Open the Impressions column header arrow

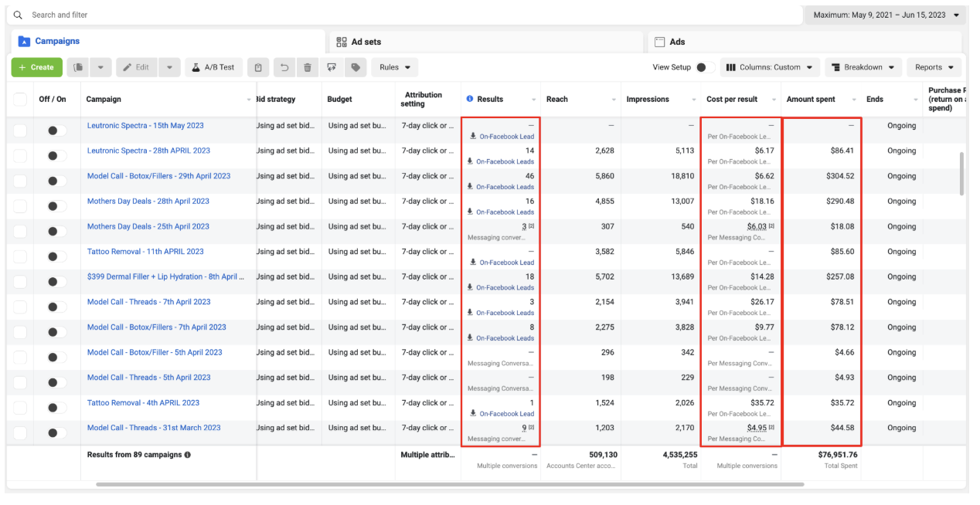[694, 100]
